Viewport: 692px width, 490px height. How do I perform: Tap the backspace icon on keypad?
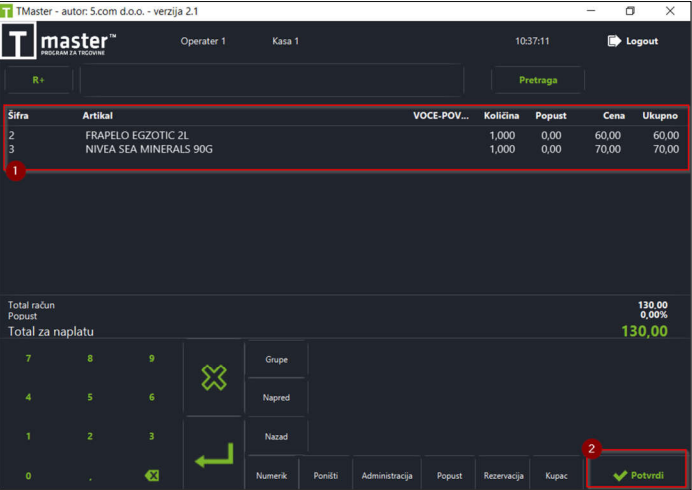152,475
